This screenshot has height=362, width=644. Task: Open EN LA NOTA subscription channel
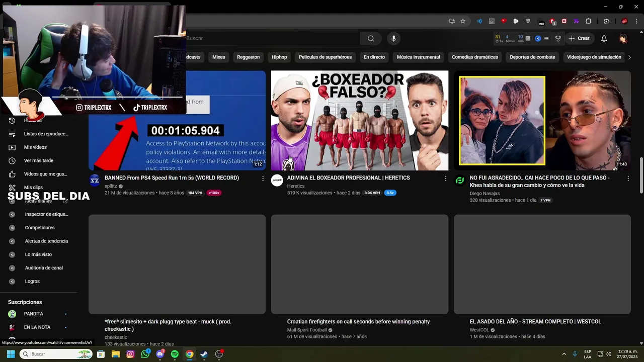pyautogui.click(x=39, y=327)
